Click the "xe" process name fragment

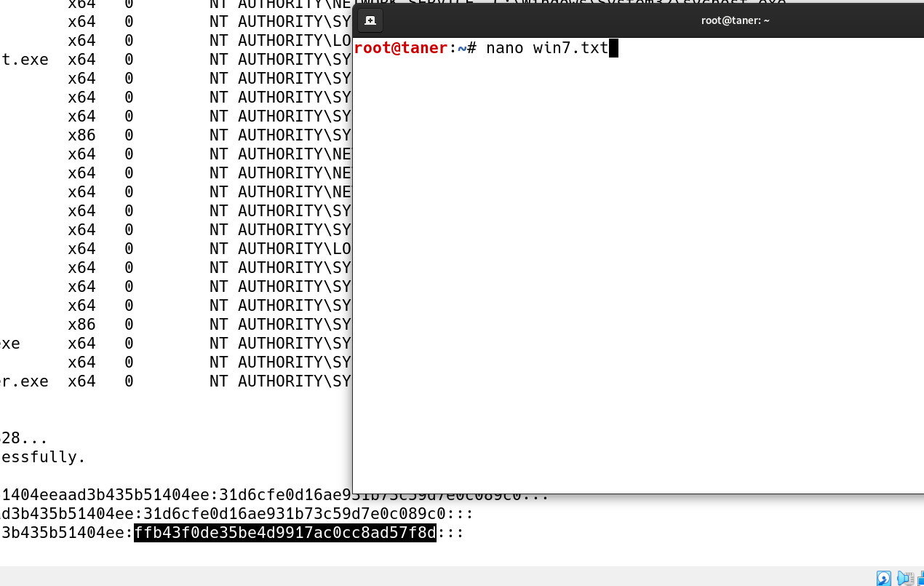(x=10, y=344)
